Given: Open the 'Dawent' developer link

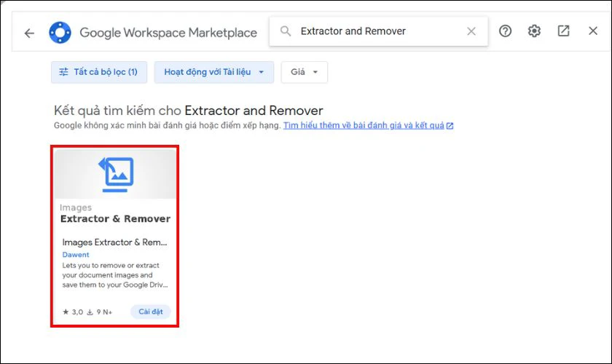Looking at the screenshot, I should (76, 255).
